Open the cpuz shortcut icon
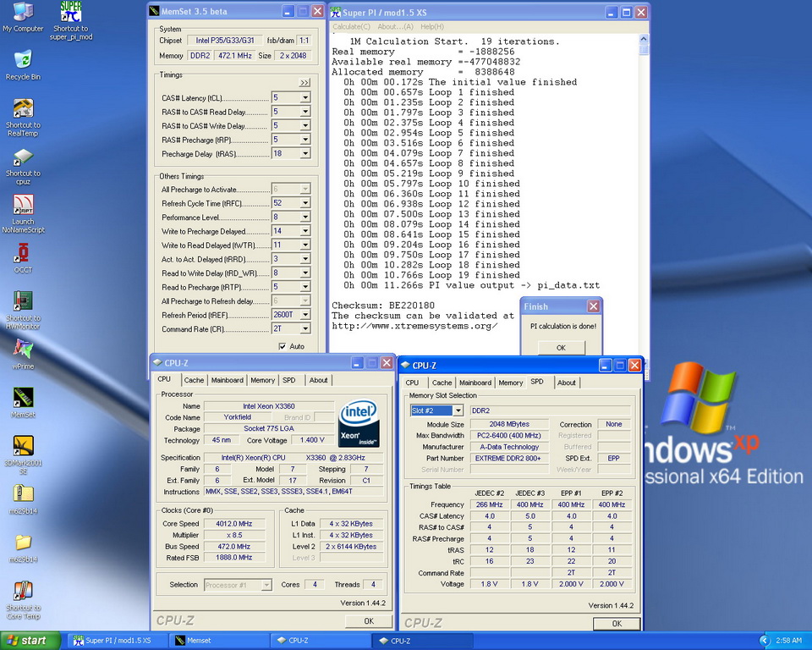Screen dimensions: 812x650 pyautogui.click(x=23, y=167)
